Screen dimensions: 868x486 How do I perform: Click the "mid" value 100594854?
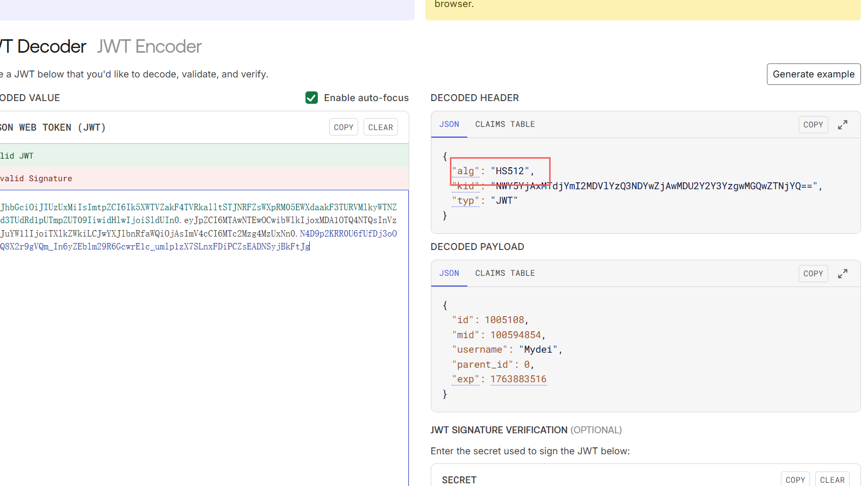coord(515,335)
